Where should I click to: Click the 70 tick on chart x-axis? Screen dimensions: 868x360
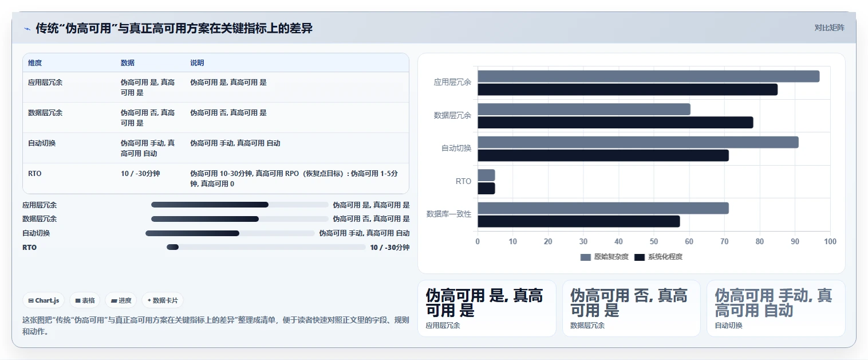pyautogui.click(x=724, y=241)
